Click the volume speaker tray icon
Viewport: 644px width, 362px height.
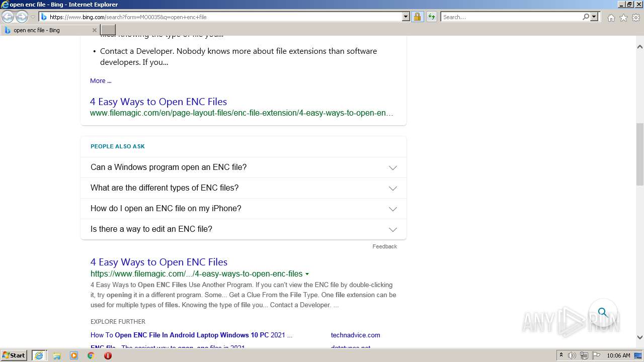[x=572, y=355]
